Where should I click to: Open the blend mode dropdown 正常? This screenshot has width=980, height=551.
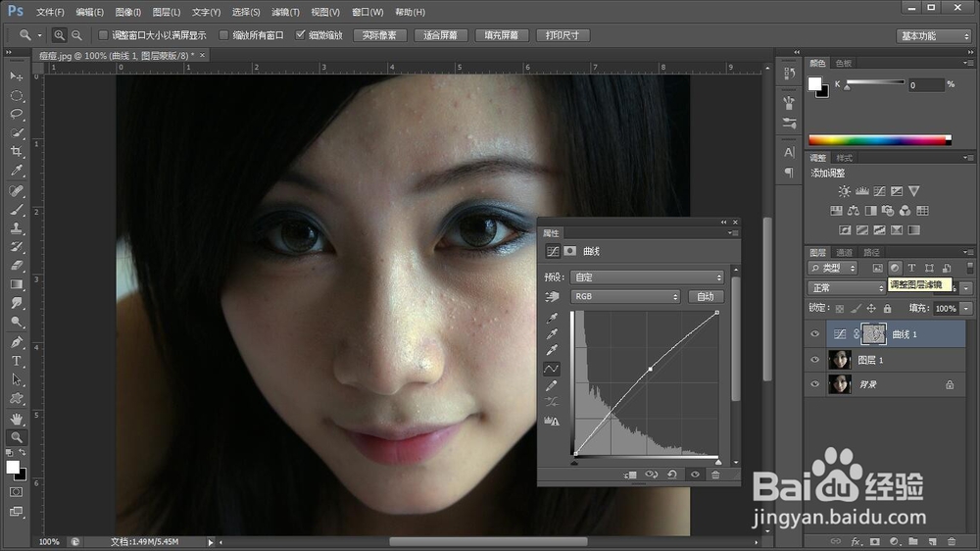(x=847, y=287)
